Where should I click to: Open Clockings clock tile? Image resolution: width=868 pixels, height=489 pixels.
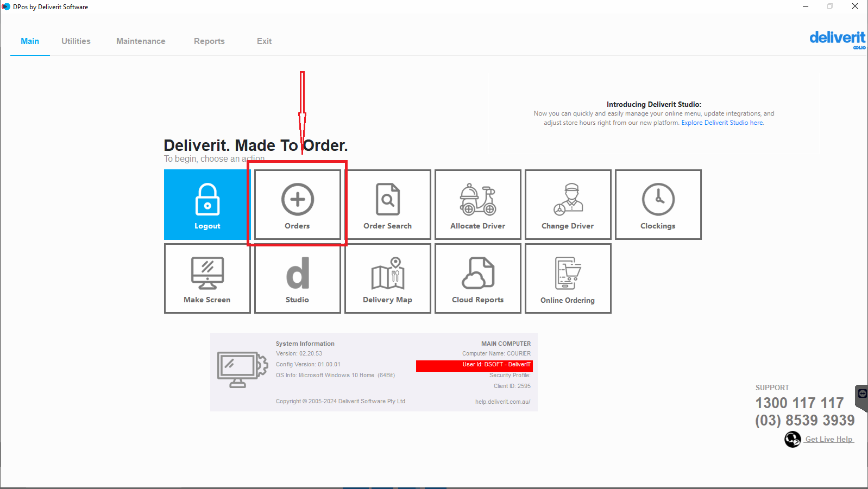pyautogui.click(x=658, y=205)
